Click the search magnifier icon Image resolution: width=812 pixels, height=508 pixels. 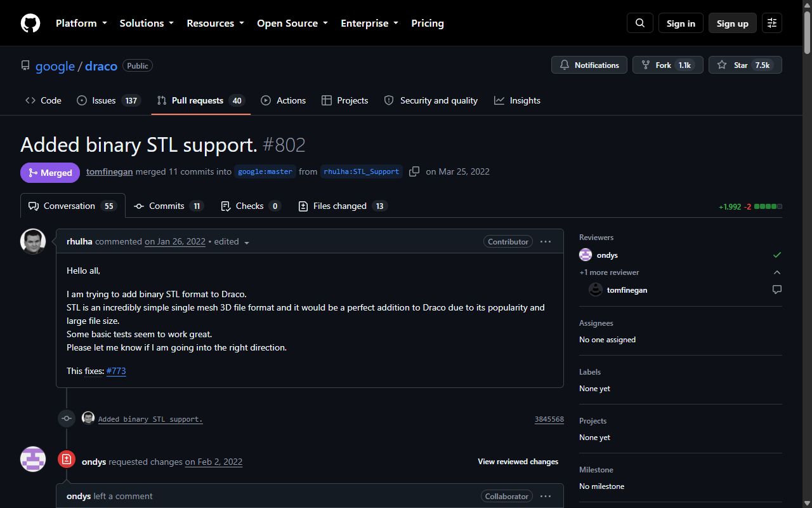click(640, 23)
